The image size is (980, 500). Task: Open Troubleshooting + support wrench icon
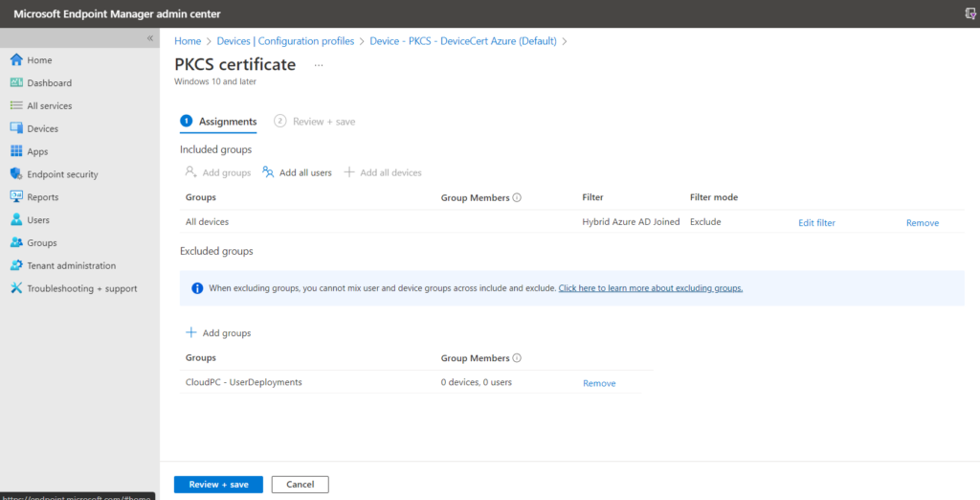[16, 288]
